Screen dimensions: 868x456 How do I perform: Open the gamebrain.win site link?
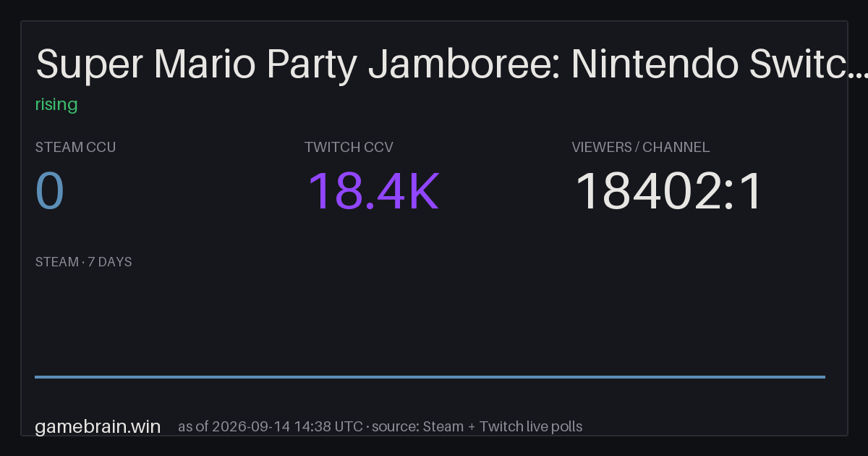pyautogui.click(x=98, y=426)
